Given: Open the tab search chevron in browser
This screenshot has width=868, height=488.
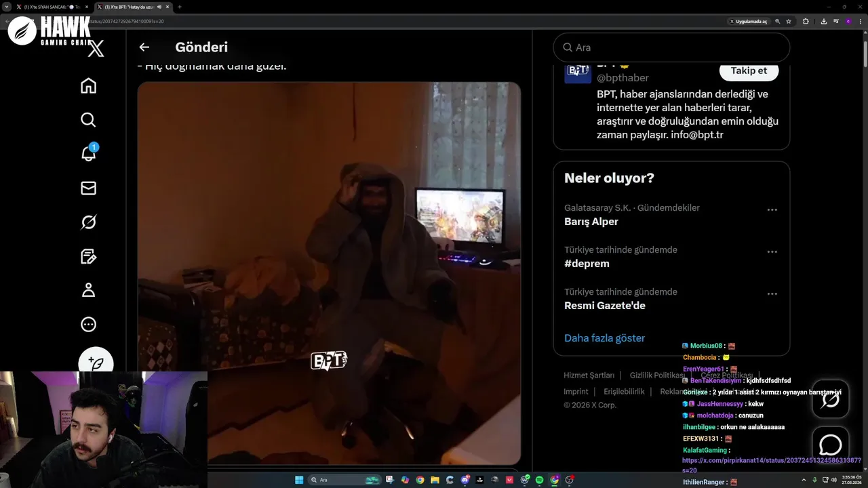Looking at the screenshot, I should point(6,7).
